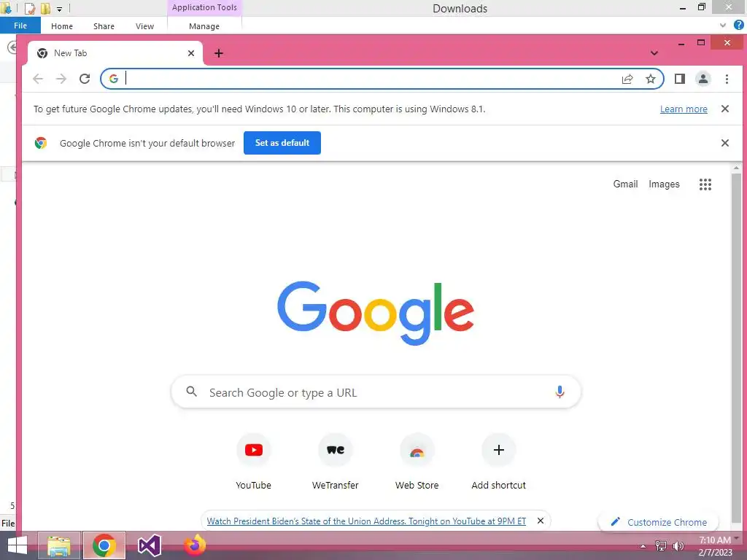747x560 pixels.
Task: Open network tray icon
Action: 661,545
